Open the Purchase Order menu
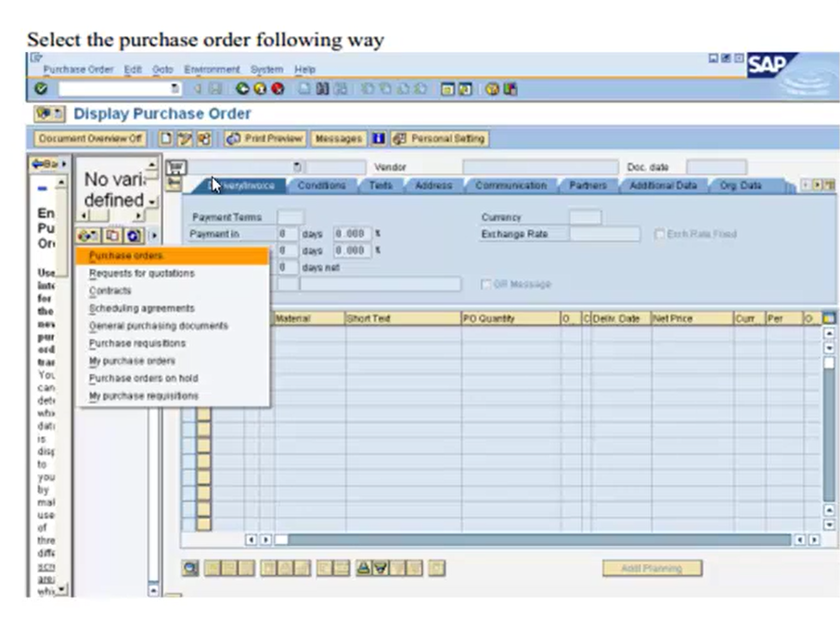840x621 pixels. (x=78, y=70)
